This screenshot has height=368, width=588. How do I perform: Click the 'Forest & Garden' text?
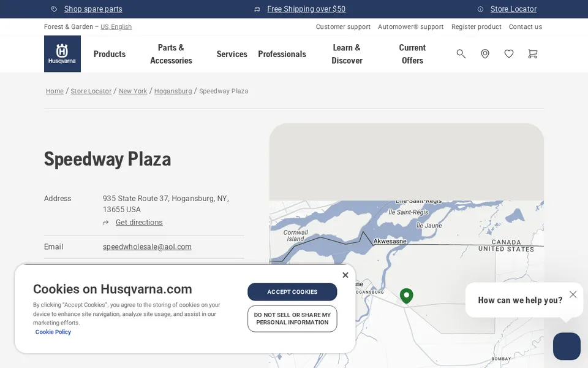(68, 26)
